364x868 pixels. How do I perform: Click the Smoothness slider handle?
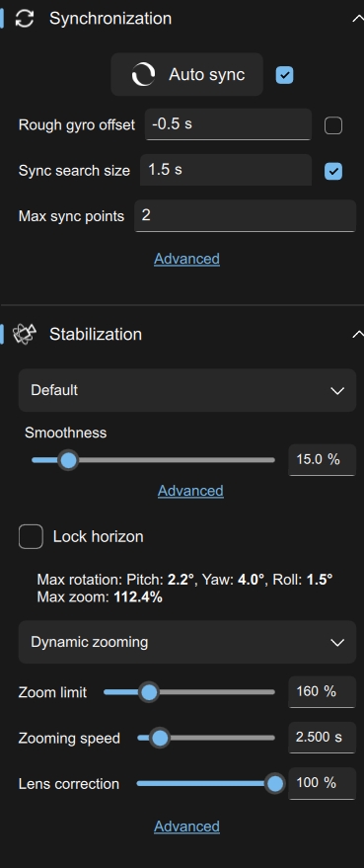tap(68, 460)
